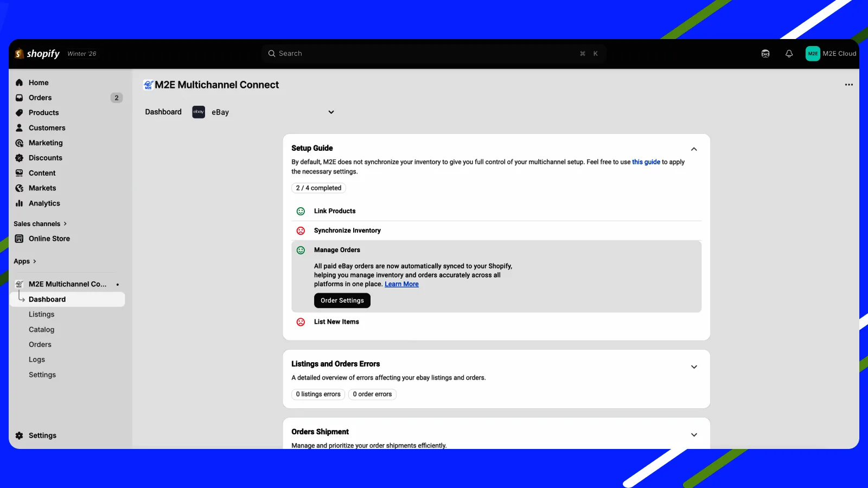Click the Discounts badge icon
Image resolution: width=868 pixels, height=488 pixels.
[20, 158]
